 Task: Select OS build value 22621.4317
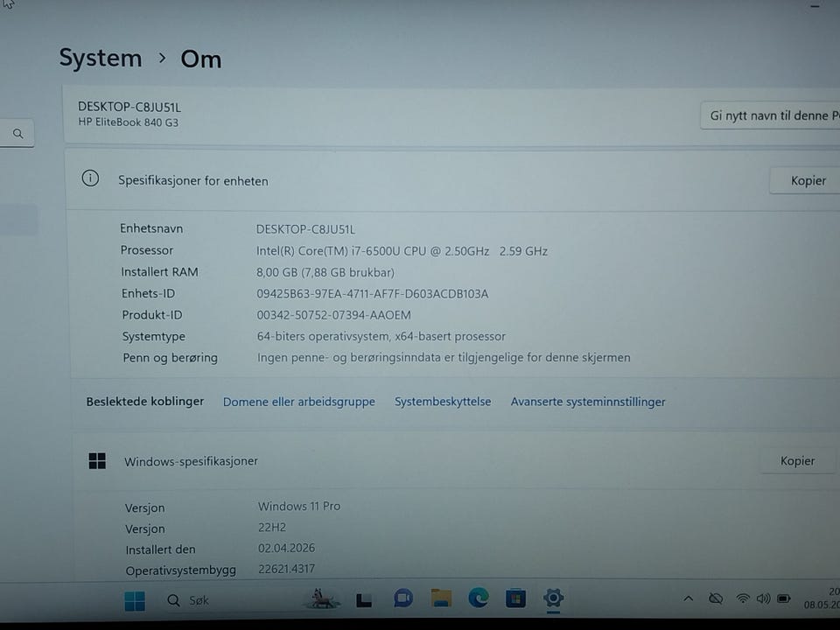(x=287, y=569)
